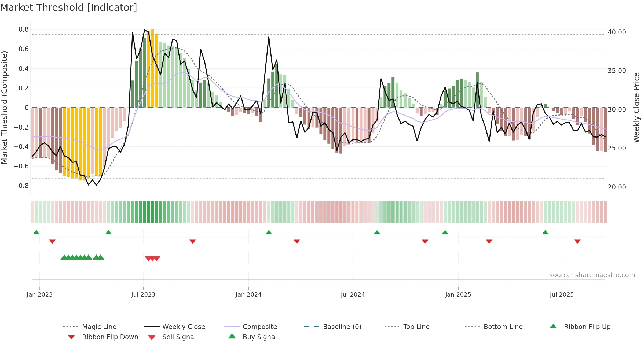This screenshot has width=644, height=362.
Task: Toggle the Magic Line legend entry
Action: pos(90,327)
